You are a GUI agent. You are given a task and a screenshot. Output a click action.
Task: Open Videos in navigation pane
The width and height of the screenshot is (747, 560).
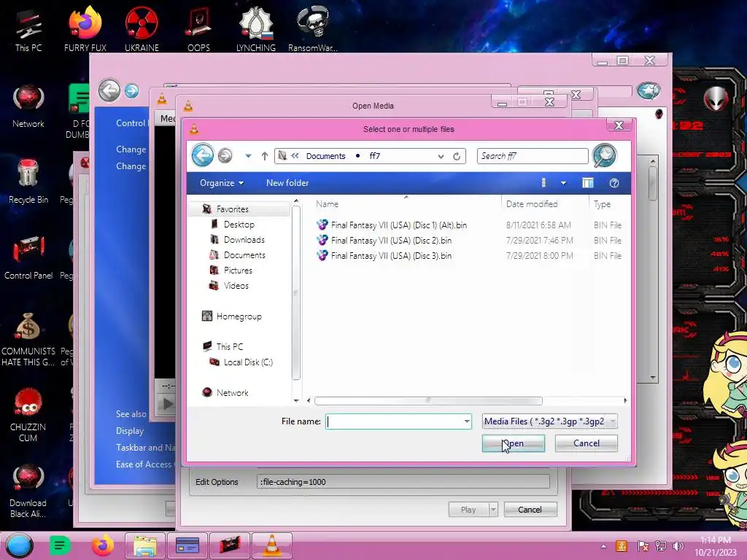click(x=236, y=285)
